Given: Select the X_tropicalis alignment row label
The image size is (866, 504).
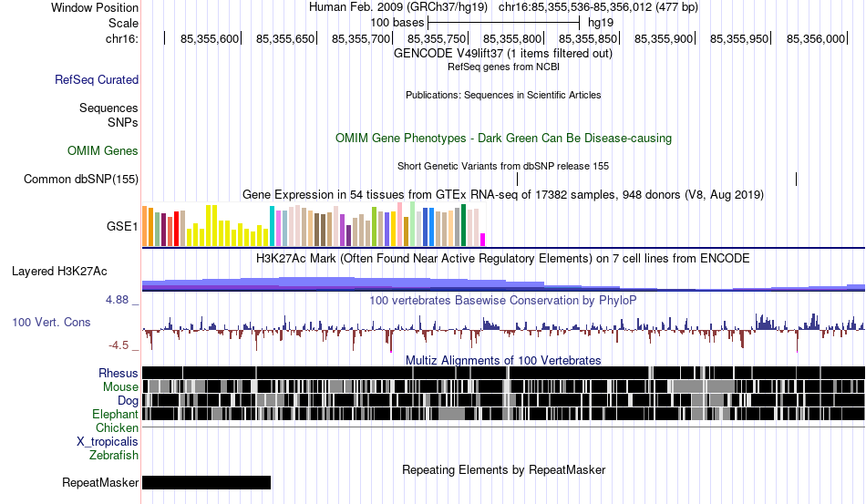Looking at the screenshot, I should 108,442.
